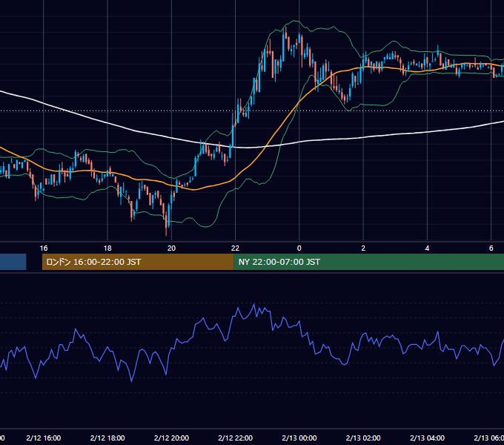The width and height of the screenshot is (504, 445).
Task: Click the 2/12 18:00 date label
Action: [107, 438]
